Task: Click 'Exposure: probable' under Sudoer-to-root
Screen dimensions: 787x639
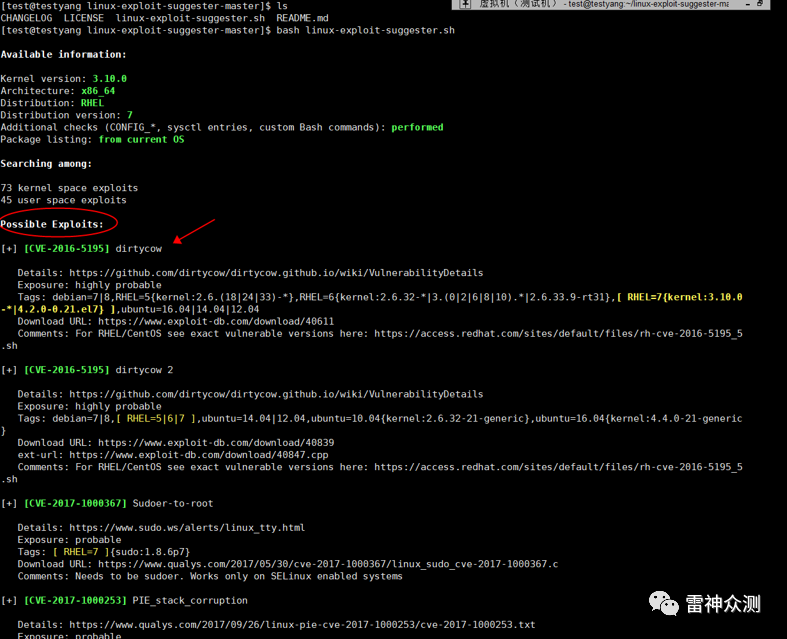Action: pos(69,540)
